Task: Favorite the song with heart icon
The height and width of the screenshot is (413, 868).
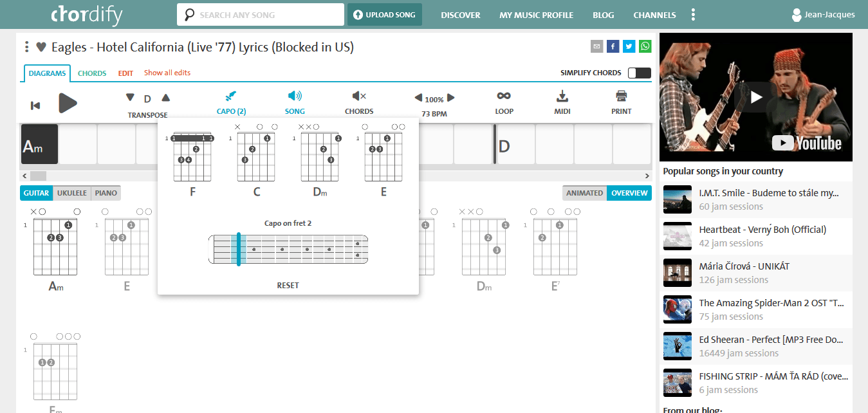Action: click(41, 47)
